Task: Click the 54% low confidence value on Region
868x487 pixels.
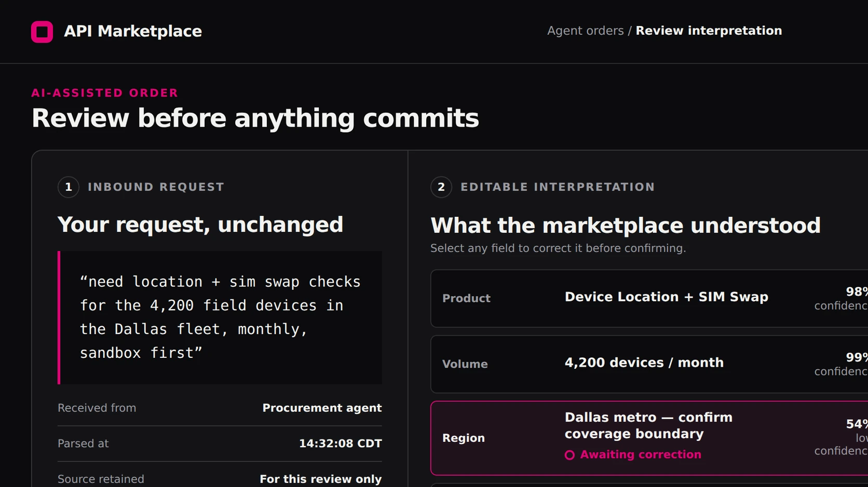Action: (x=841, y=438)
